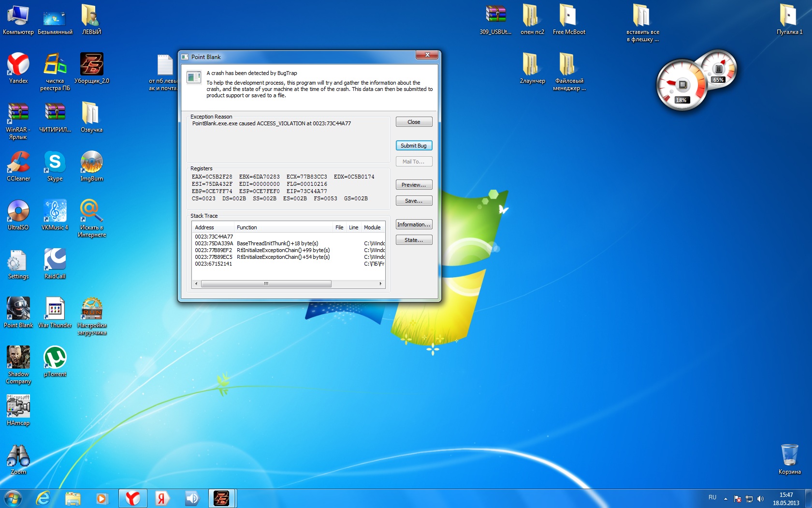Viewport: 812px width, 508px height.
Task: Click the volume icon in system tray
Action: pos(760,499)
